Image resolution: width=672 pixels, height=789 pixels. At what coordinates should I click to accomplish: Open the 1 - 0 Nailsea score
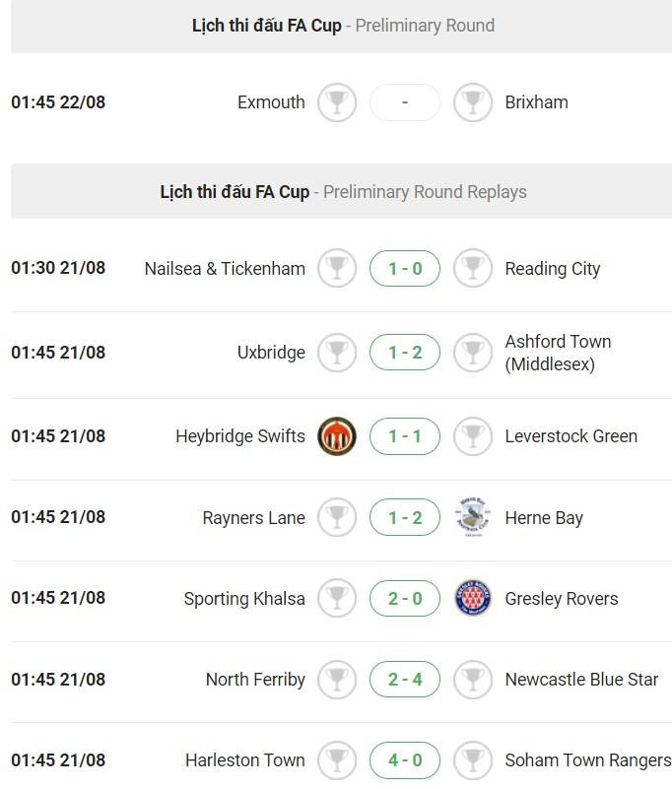point(405,268)
